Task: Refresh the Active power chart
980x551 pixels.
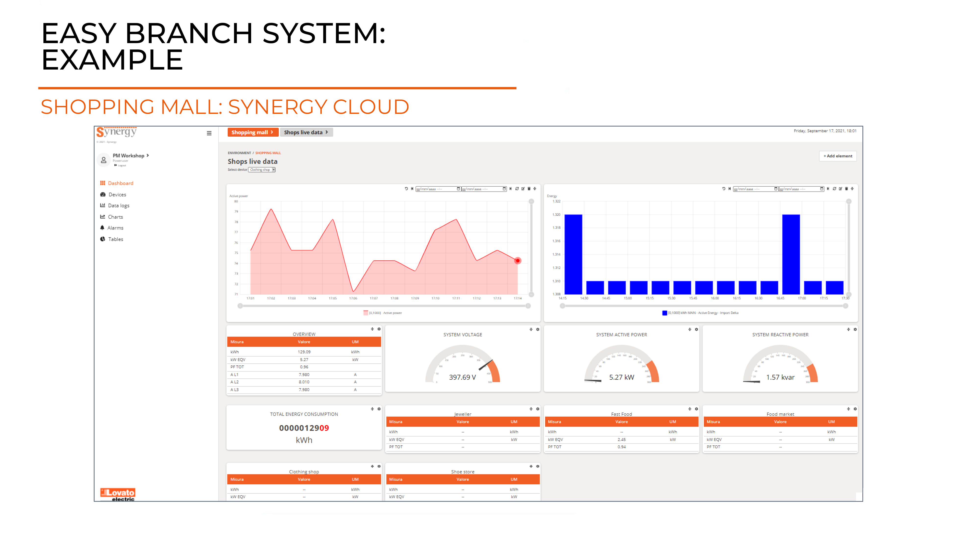Action: point(517,189)
